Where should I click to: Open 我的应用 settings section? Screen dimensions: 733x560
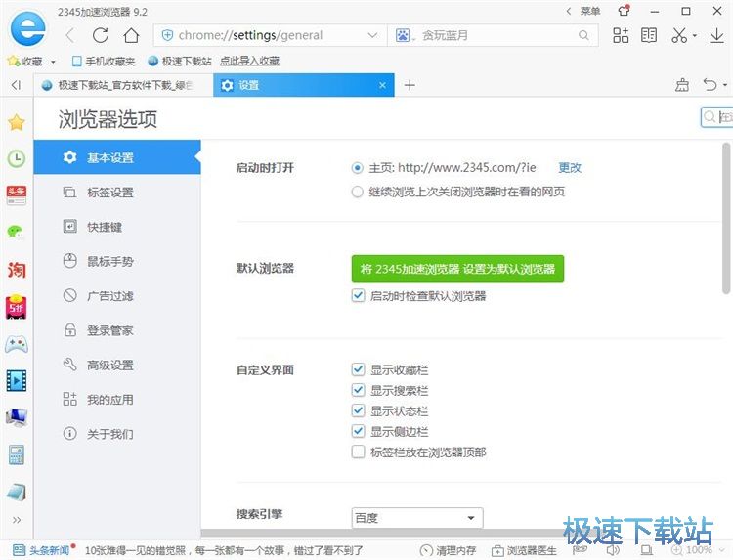click(117, 400)
